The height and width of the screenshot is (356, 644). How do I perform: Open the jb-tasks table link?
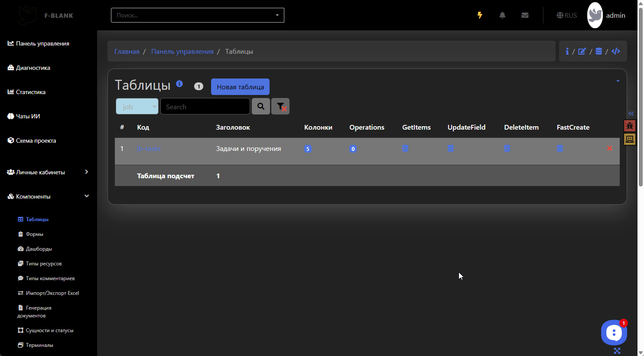(149, 149)
